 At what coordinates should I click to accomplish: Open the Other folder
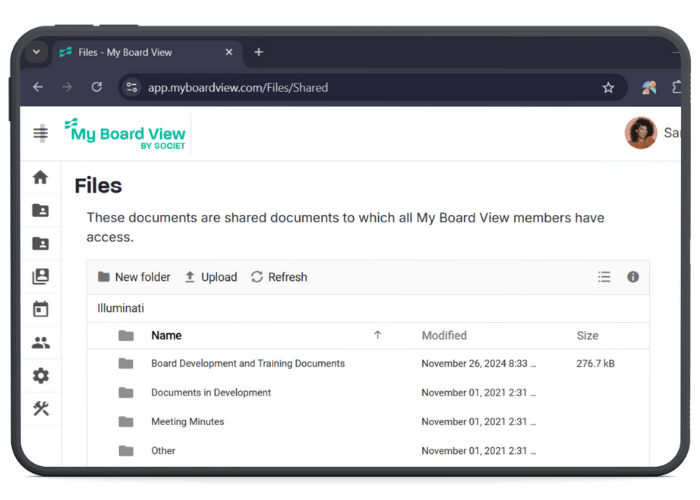[163, 451]
